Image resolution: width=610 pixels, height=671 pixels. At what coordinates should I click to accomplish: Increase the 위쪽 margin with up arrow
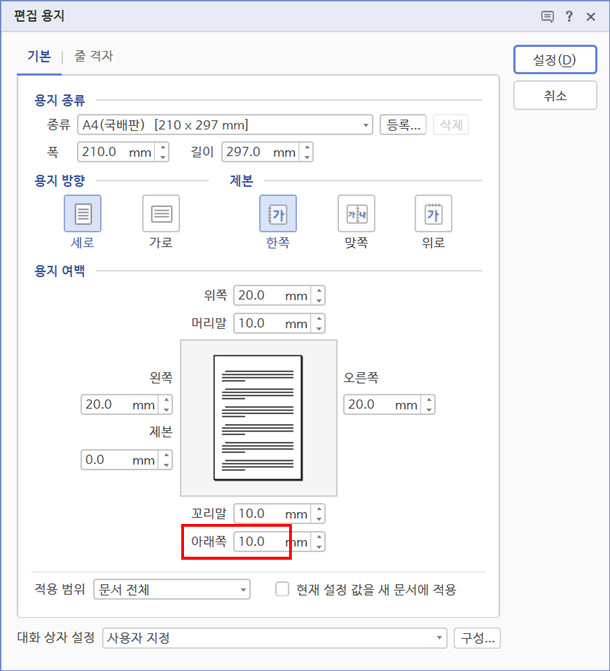319,291
